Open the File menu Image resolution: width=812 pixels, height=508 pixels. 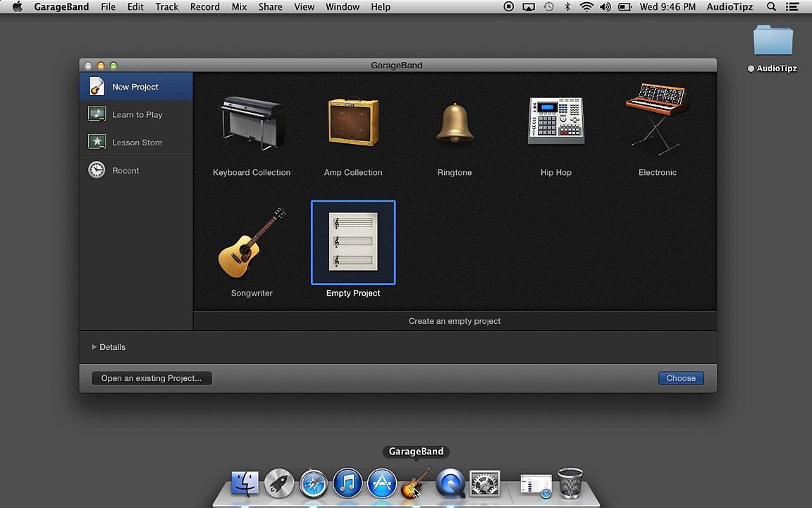(x=109, y=7)
